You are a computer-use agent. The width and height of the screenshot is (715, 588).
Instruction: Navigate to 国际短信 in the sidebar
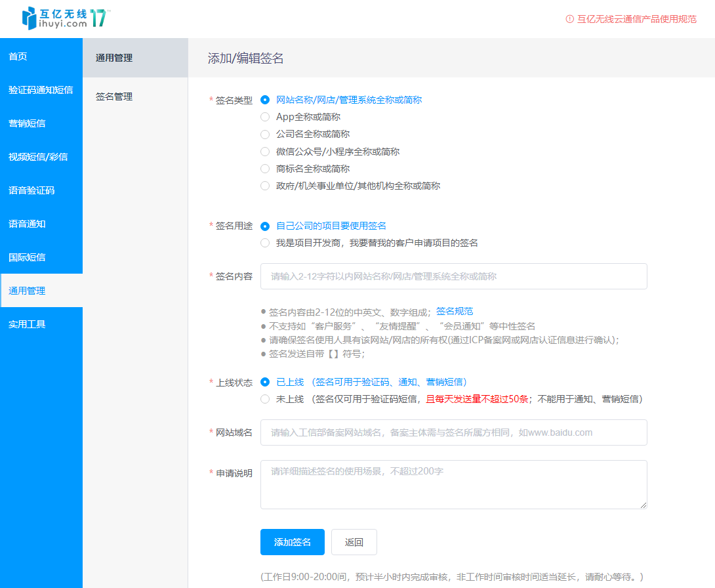point(27,257)
